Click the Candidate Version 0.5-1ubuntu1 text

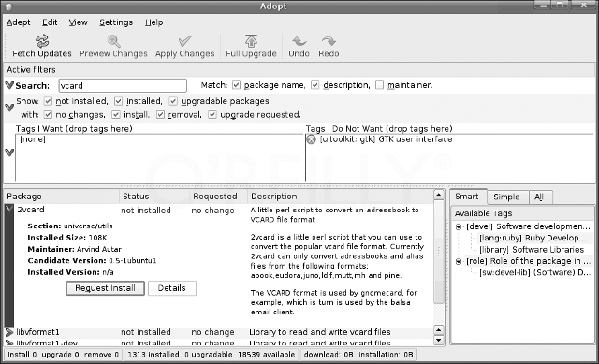[x=92, y=261]
